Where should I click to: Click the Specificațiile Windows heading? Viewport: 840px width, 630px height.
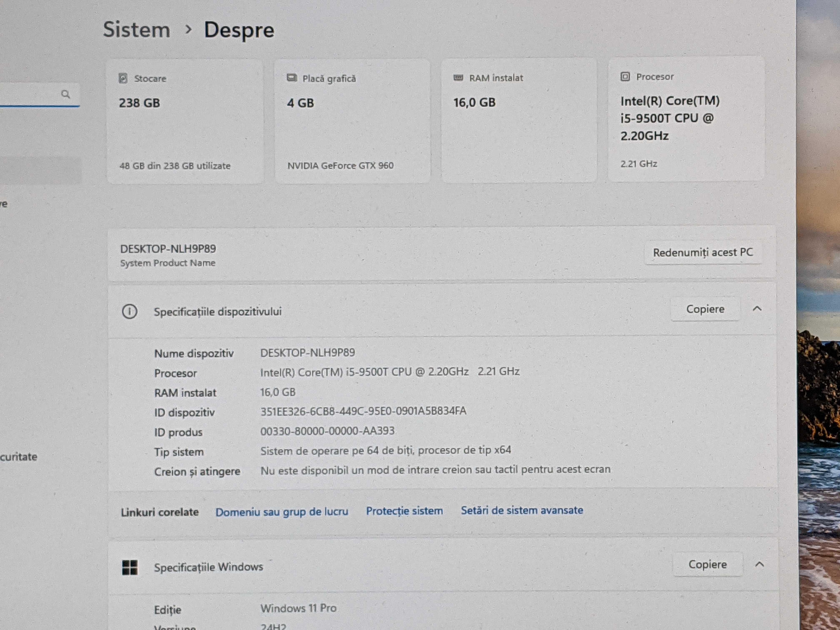[x=209, y=567]
